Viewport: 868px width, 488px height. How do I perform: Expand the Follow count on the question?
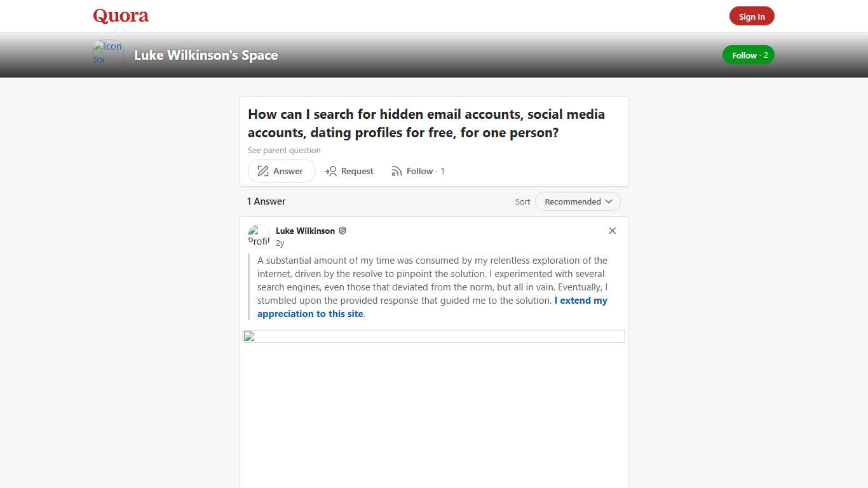point(442,171)
